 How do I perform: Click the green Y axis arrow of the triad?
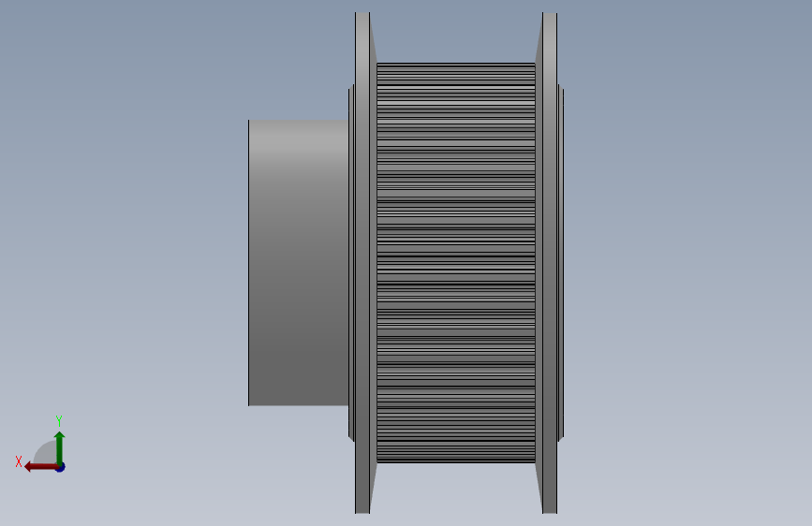pos(60,447)
